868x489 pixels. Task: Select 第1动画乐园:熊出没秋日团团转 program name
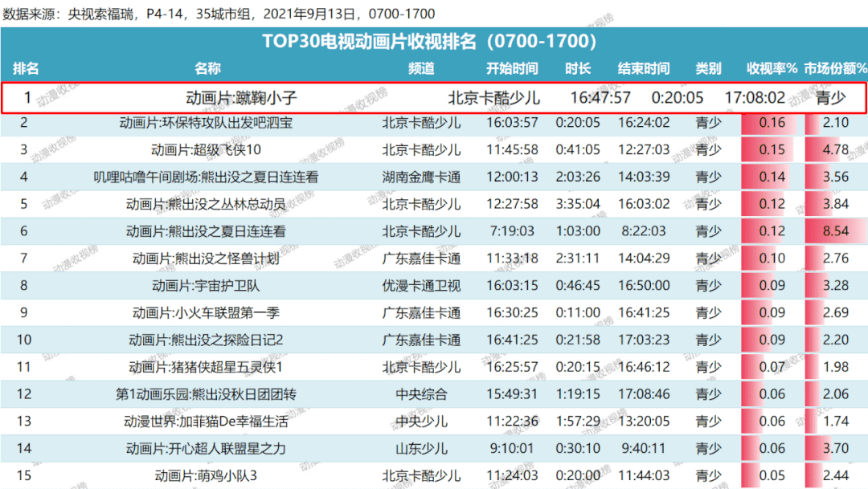206,394
